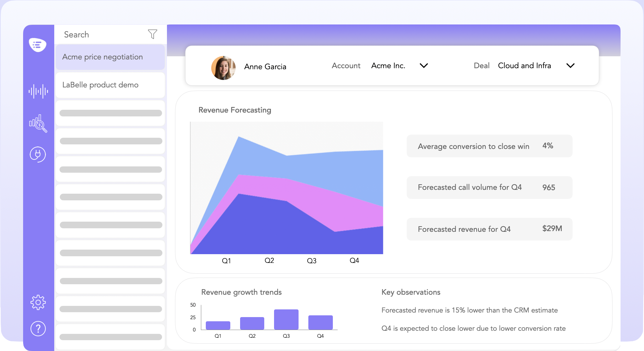
Task: Collapse the Acme Inc. dropdown chevron
Action: 423,65
